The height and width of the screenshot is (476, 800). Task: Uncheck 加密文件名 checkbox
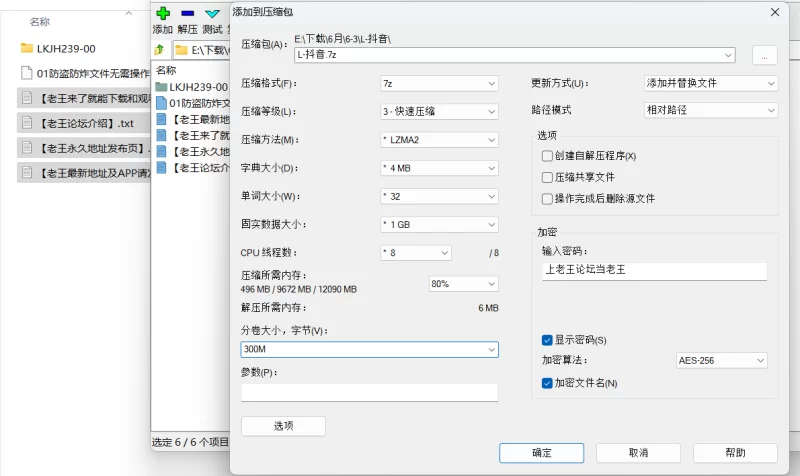coord(547,383)
